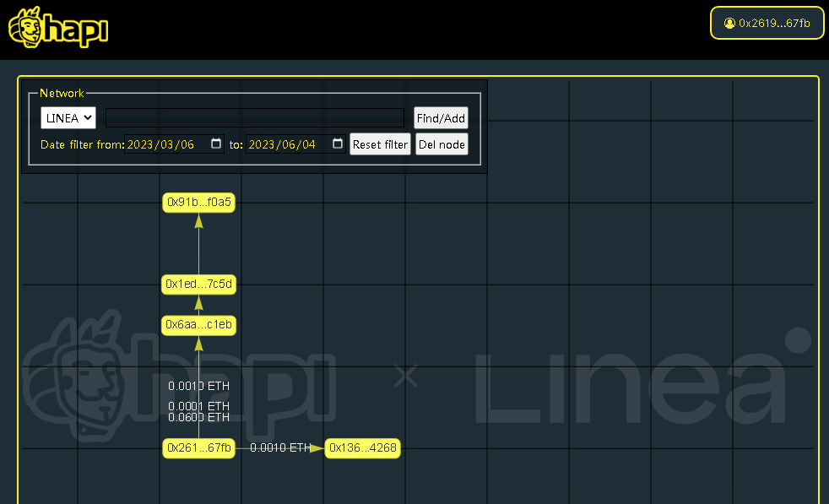Click the 0.0600 ETH edge label
Image resolution: width=829 pixels, height=504 pixels.
(198, 417)
